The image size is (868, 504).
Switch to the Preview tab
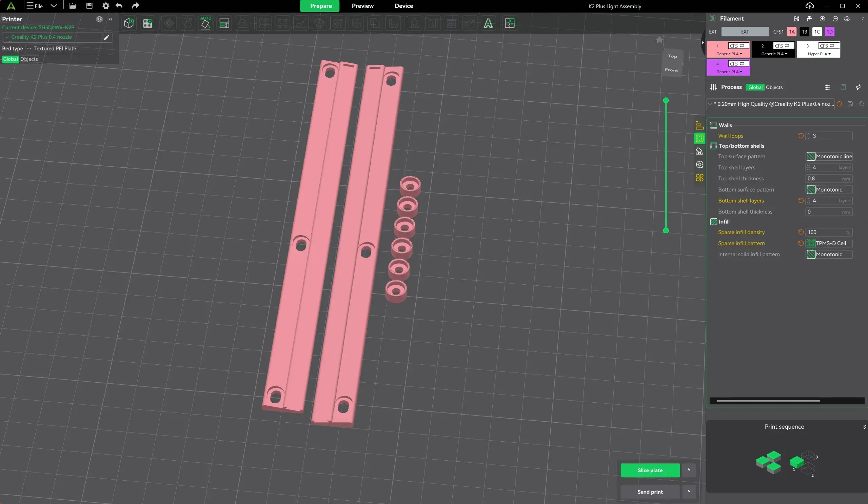[362, 6]
